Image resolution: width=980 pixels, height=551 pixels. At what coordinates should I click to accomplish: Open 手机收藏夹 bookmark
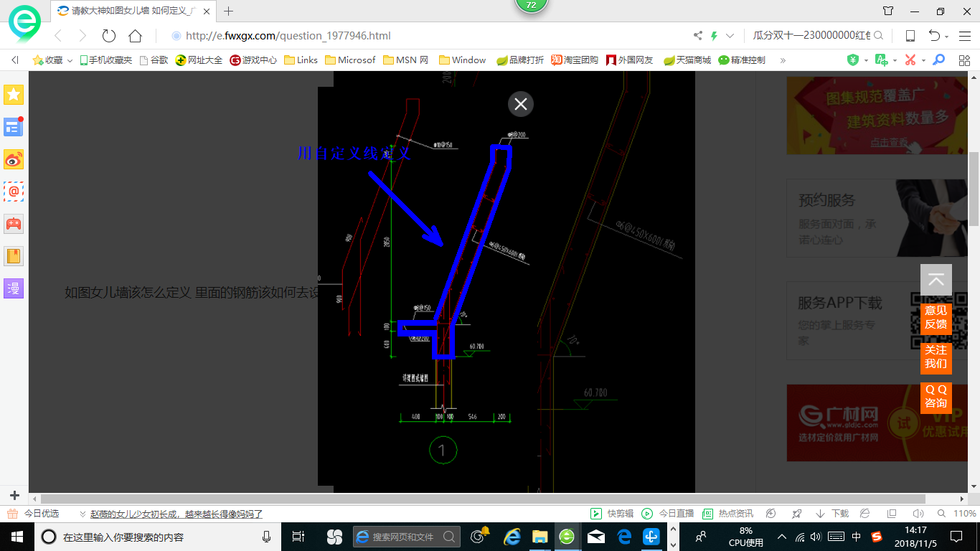tap(105, 60)
